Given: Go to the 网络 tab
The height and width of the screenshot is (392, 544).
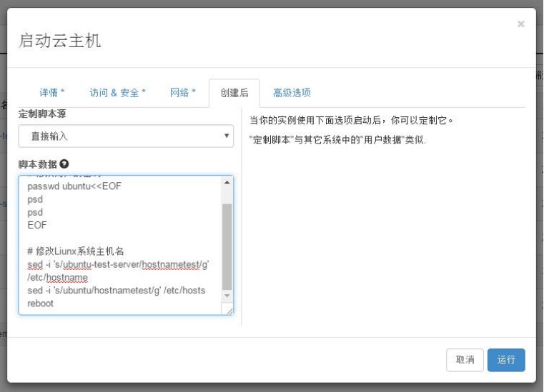Looking at the screenshot, I should tap(182, 93).
